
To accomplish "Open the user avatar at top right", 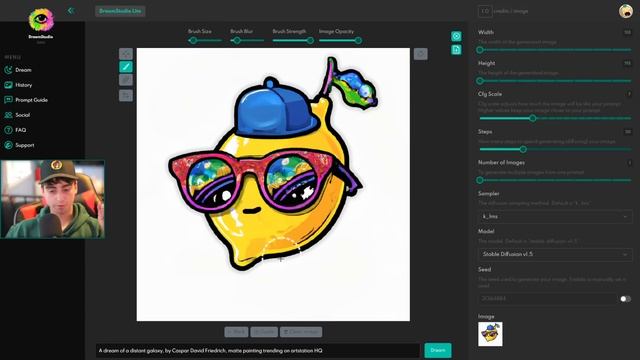I will (x=625, y=11).
